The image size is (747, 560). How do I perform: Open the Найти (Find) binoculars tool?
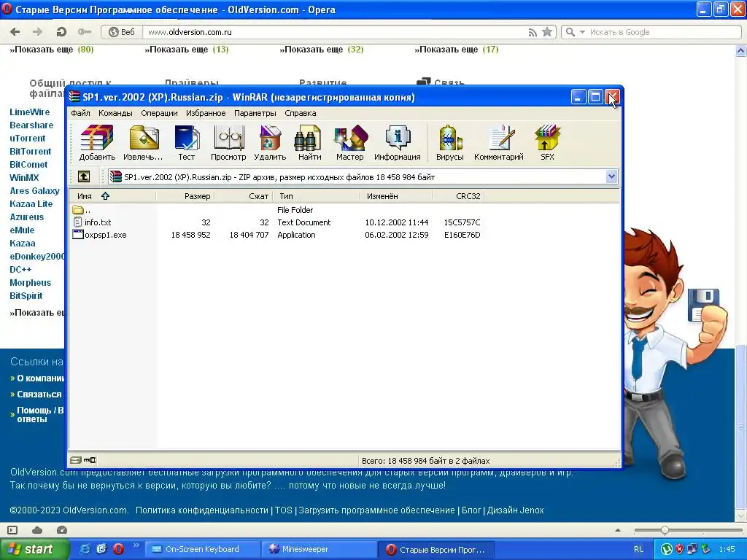(309, 142)
